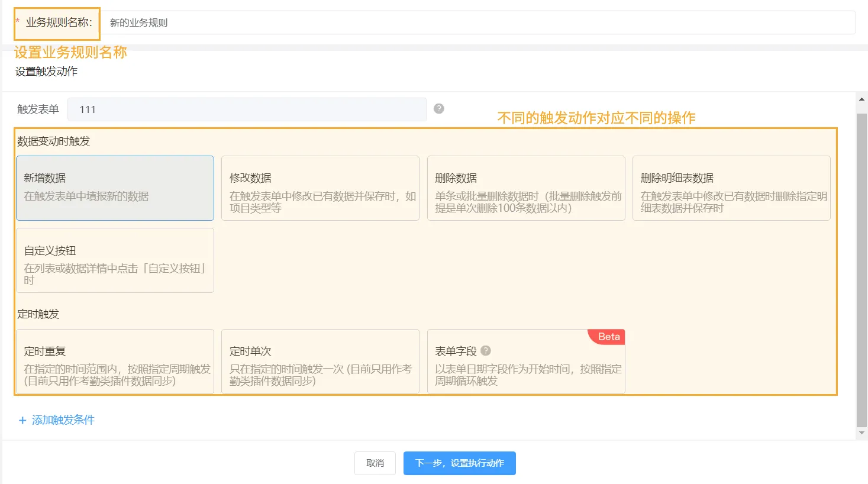Click the scrollbar up arrow
868x484 pixels.
tap(861, 99)
